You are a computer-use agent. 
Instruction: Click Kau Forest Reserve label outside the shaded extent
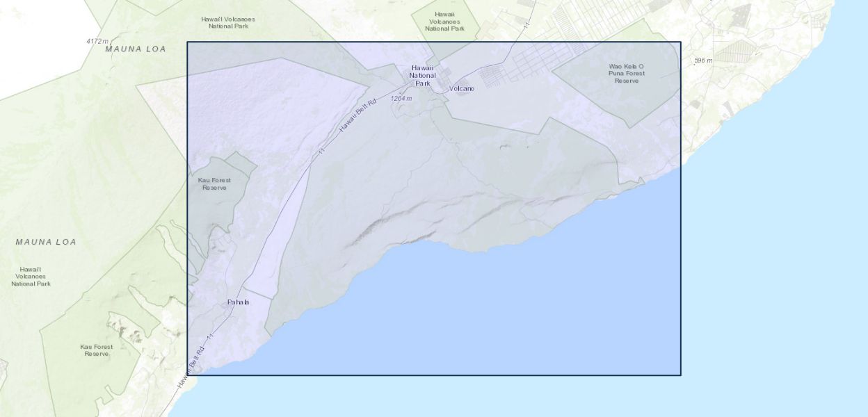point(97,350)
